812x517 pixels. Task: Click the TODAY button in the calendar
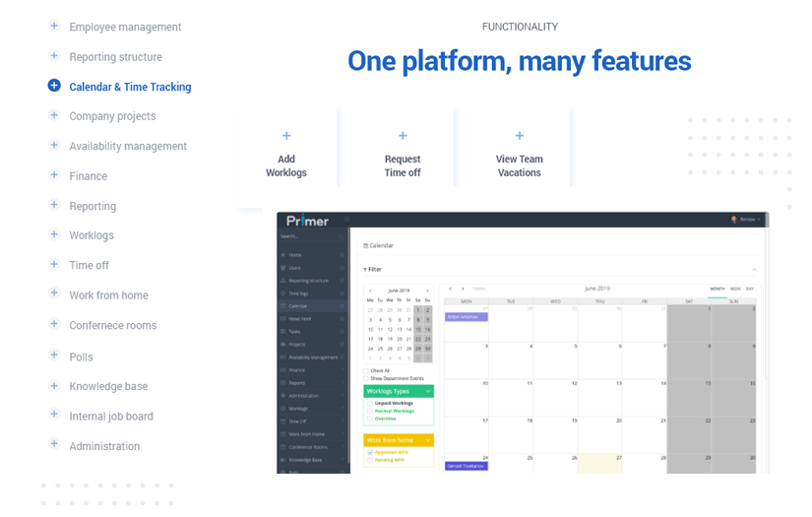[x=479, y=290]
